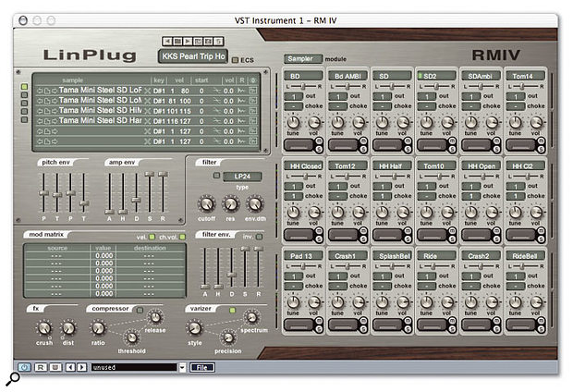573x392 pixels.
Task: Select the HH Half pad name tab
Action: (x=392, y=165)
